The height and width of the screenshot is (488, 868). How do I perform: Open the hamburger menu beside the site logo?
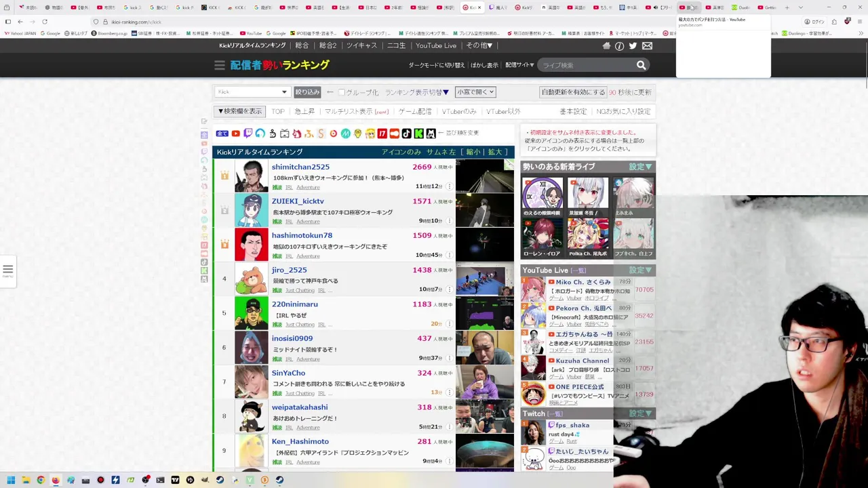(219, 65)
